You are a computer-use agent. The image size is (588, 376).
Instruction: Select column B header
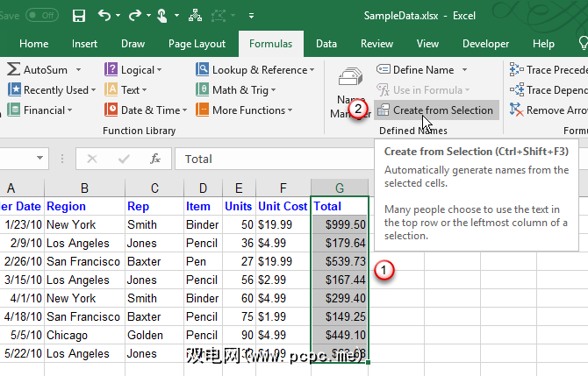(x=84, y=188)
